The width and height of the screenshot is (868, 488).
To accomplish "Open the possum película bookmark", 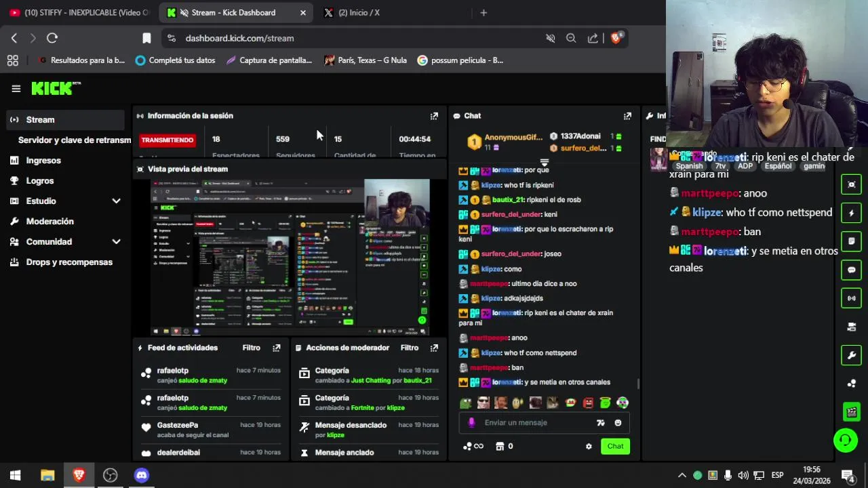I will pos(460,60).
